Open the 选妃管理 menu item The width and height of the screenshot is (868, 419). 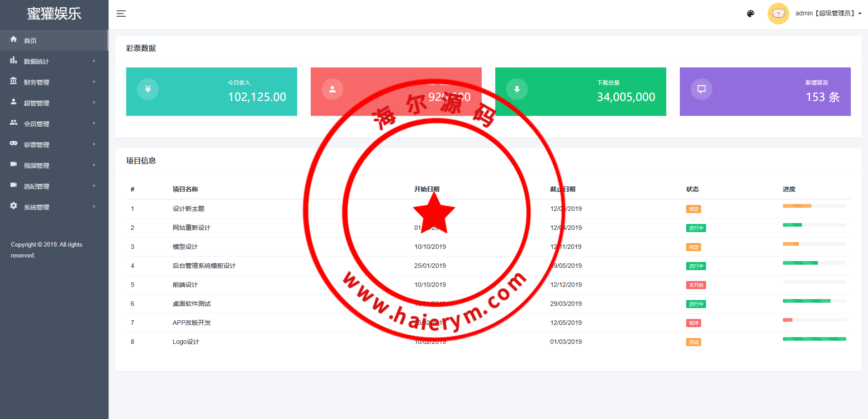click(37, 186)
